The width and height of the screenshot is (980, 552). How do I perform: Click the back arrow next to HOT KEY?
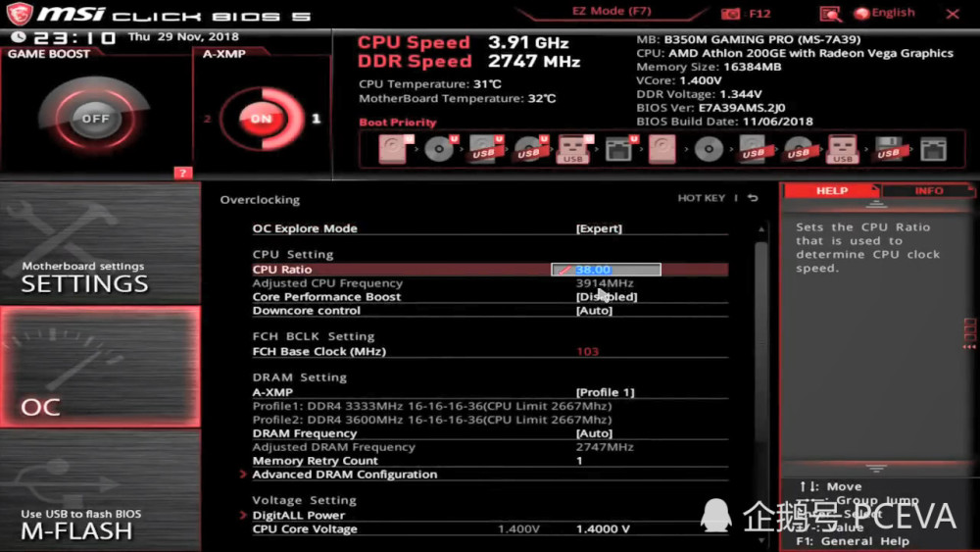point(753,197)
